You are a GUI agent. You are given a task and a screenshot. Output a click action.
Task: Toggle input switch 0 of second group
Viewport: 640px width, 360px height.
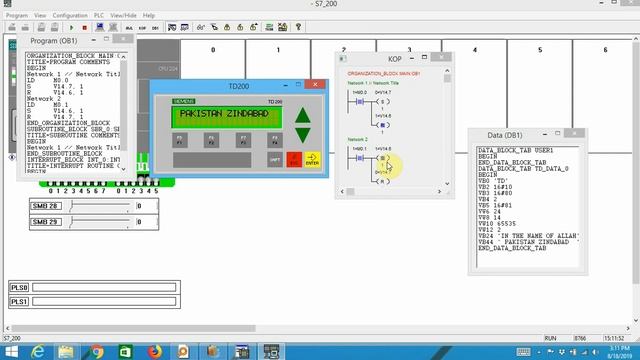click(118, 183)
